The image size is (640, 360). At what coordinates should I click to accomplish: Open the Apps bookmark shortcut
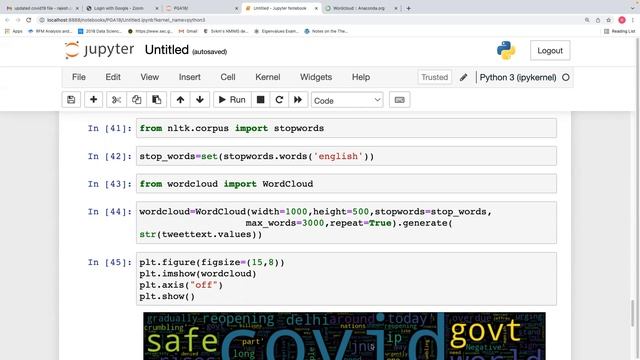pyautogui.click(x=14, y=31)
